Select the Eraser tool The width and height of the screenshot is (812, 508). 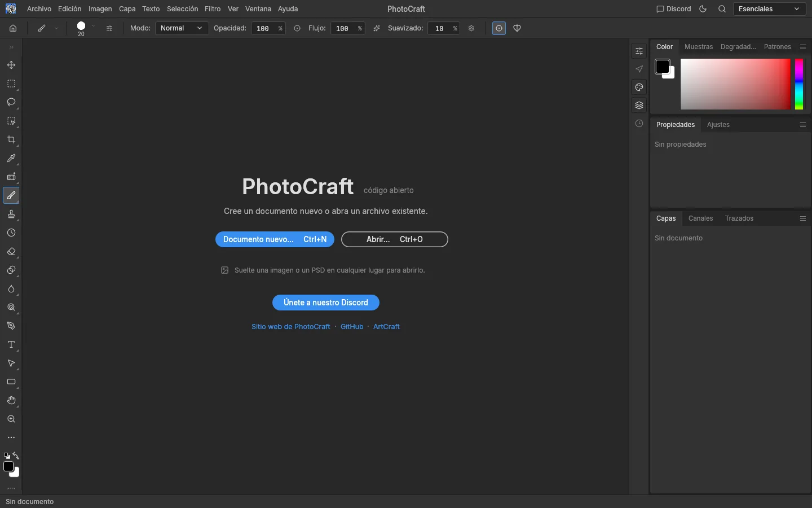click(11, 252)
